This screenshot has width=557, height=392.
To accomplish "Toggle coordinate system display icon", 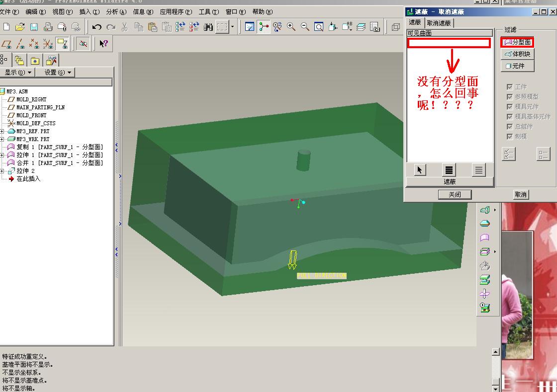I will [x=48, y=44].
